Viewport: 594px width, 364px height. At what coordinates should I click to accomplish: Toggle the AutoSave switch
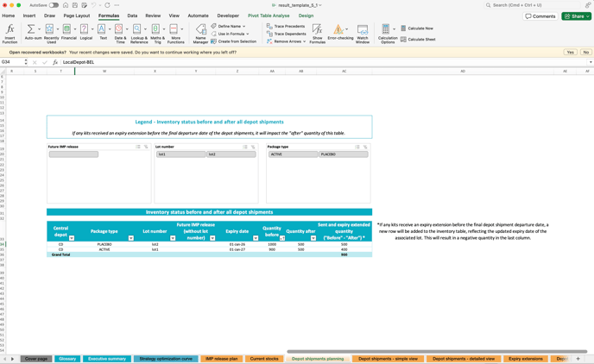tap(54, 5)
